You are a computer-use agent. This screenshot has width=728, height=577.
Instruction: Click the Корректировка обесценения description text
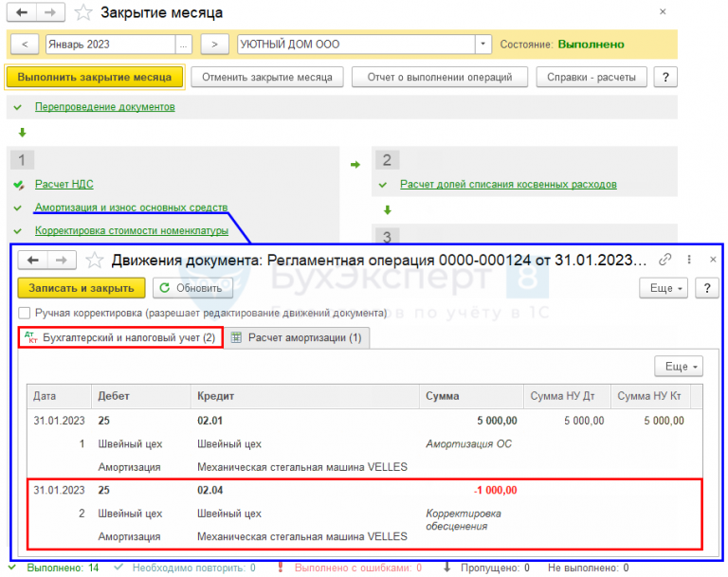(x=464, y=520)
